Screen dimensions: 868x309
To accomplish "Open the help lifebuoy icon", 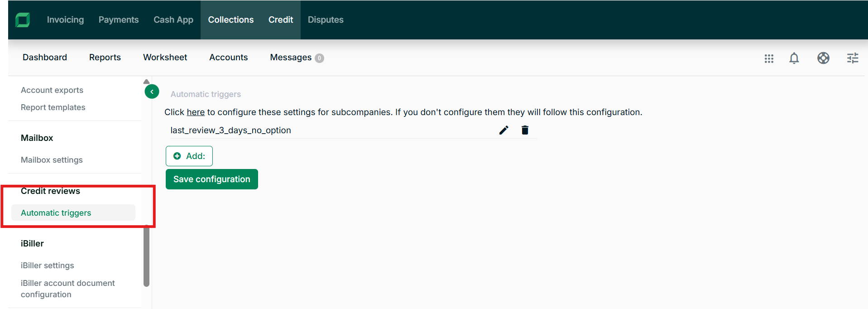I will (823, 58).
